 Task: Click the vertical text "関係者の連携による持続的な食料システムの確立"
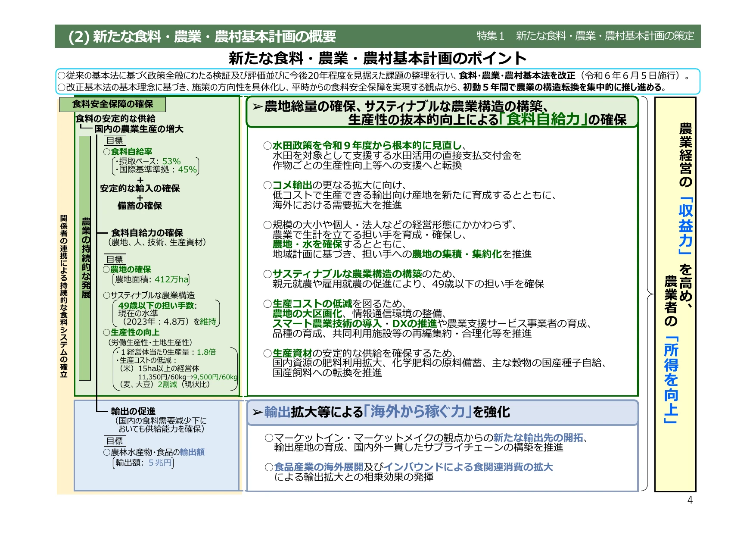point(64,296)
